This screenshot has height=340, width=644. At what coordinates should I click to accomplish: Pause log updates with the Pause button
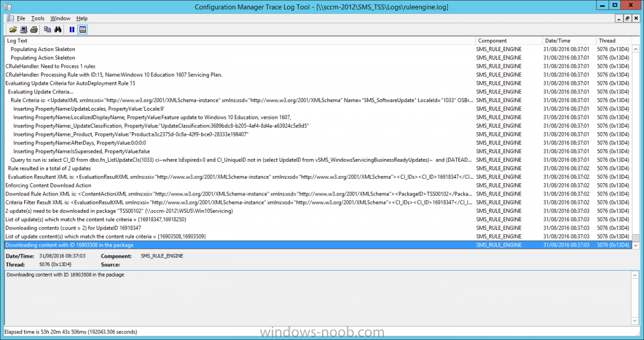(x=72, y=30)
